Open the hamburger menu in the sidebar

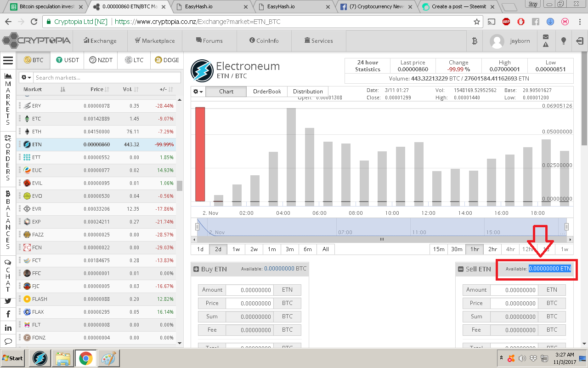click(8, 60)
